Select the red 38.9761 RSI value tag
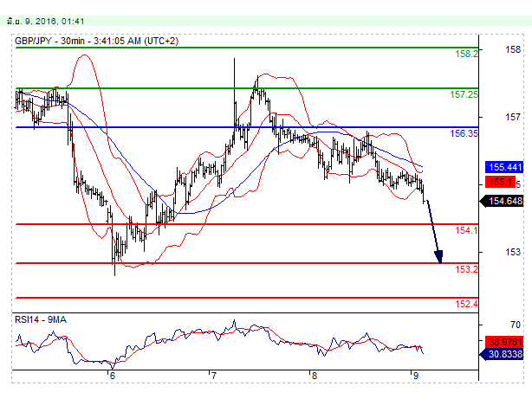The image size is (532, 412). (504, 342)
